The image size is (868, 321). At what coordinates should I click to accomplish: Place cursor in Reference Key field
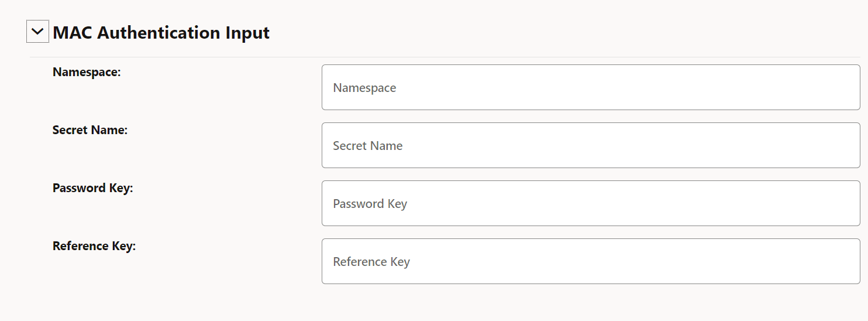click(x=591, y=261)
